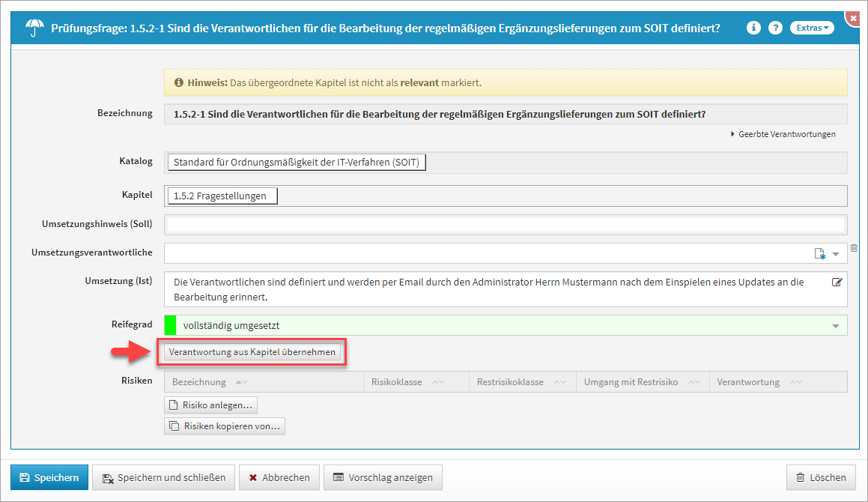Click Verantwortung aus Kapitel übernehmen
This screenshot has height=502, width=868.
[x=252, y=351]
